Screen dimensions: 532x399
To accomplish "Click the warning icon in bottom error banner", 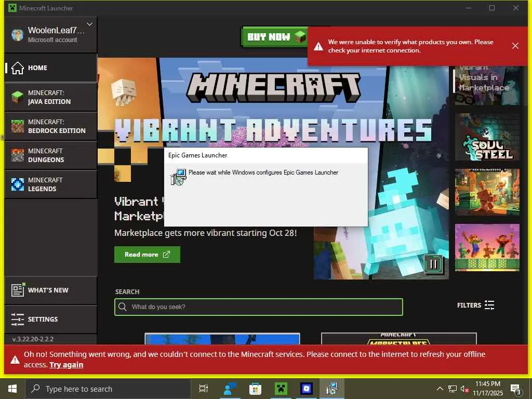I will tap(15, 360).
